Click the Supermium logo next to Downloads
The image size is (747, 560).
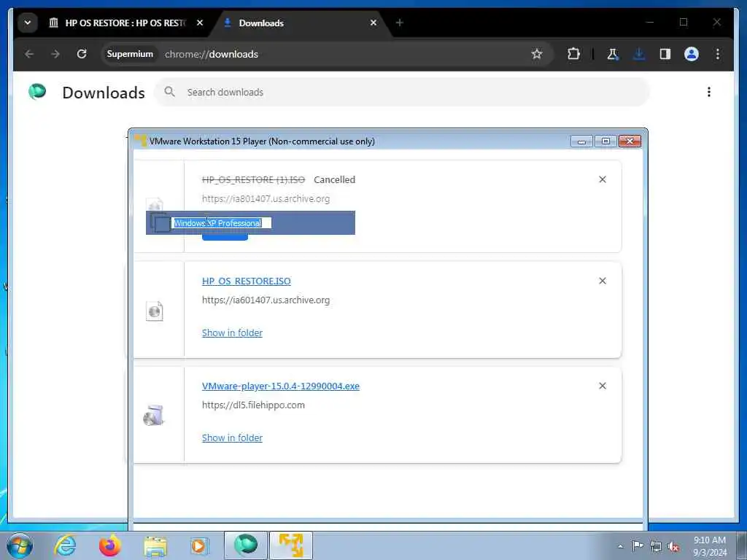coord(37,91)
